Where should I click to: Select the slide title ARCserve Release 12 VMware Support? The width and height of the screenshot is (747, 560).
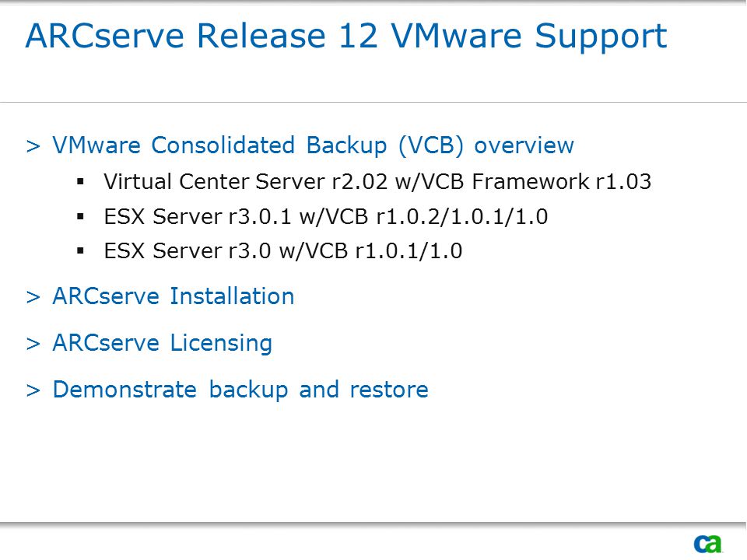coord(346,37)
